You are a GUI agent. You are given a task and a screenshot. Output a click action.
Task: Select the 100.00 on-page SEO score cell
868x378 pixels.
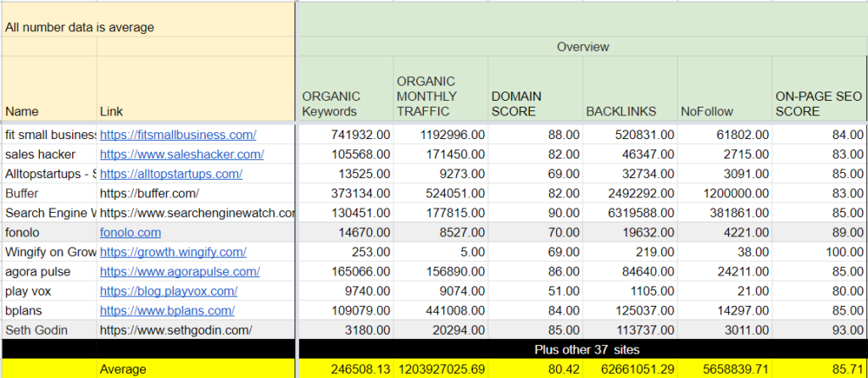820,253
